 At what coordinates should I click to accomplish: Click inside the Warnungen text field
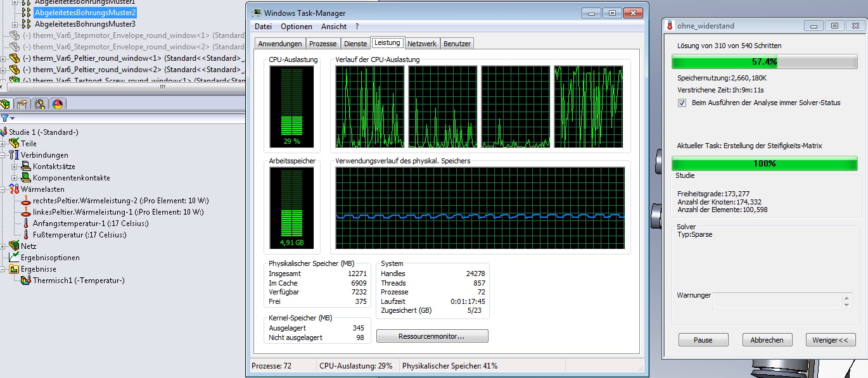click(782, 301)
